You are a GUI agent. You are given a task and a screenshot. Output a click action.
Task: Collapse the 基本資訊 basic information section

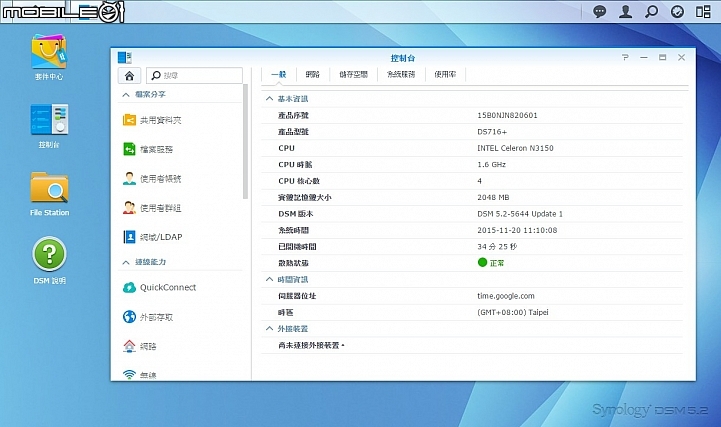[269, 98]
